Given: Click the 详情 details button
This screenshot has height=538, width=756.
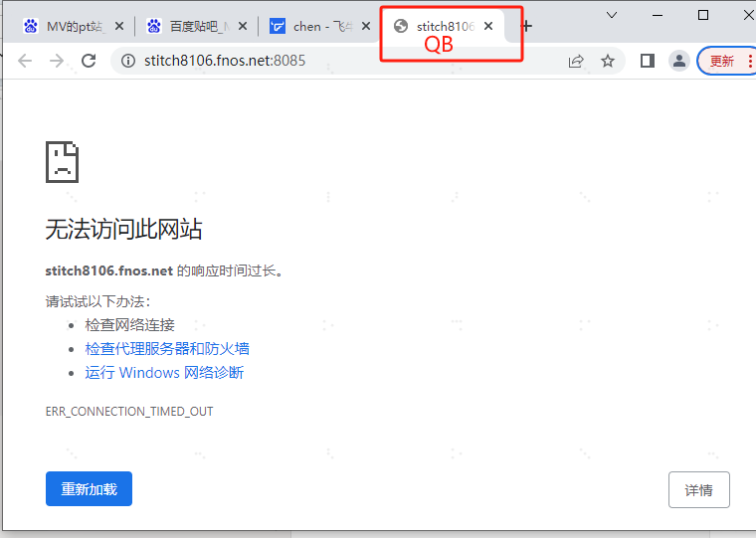Looking at the screenshot, I should click(x=698, y=490).
